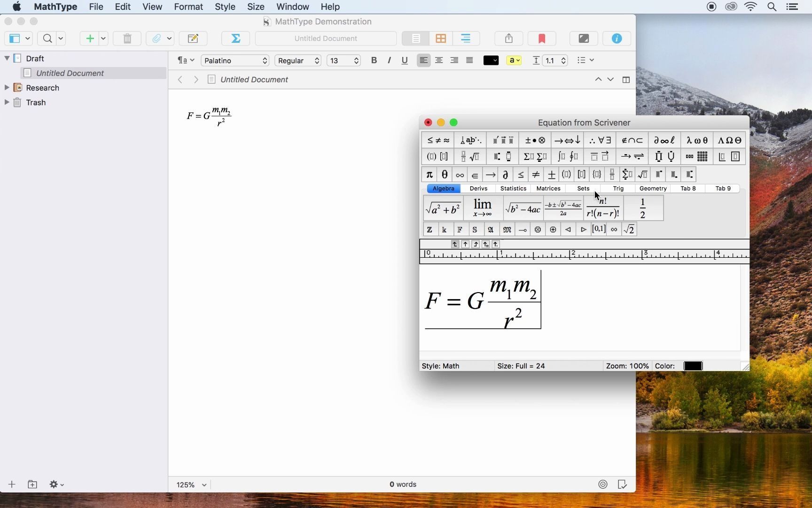Insert the square root of 2 expression
Viewport: 812px width, 508px height.
(629, 230)
